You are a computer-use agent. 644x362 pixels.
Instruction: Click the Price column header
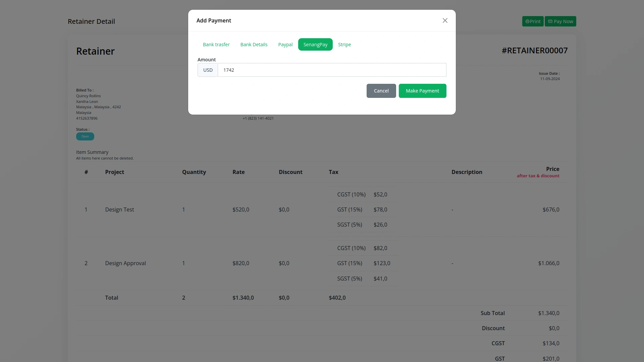pyautogui.click(x=552, y=169)
